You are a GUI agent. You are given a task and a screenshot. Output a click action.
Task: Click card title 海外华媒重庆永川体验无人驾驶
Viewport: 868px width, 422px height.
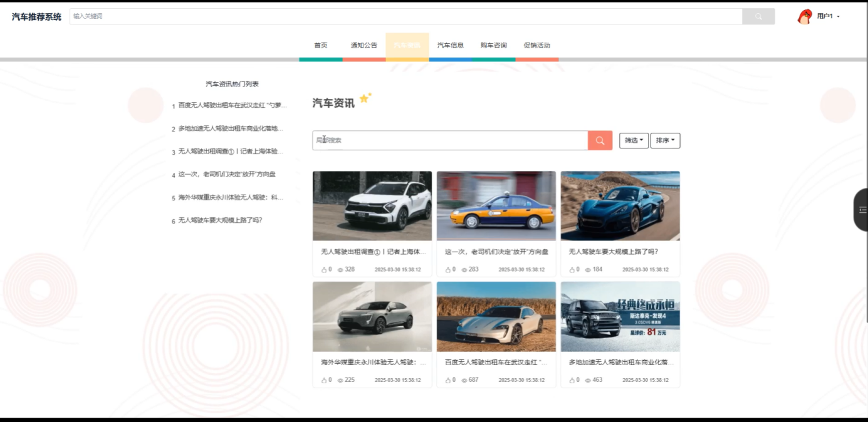click(374, 363)
